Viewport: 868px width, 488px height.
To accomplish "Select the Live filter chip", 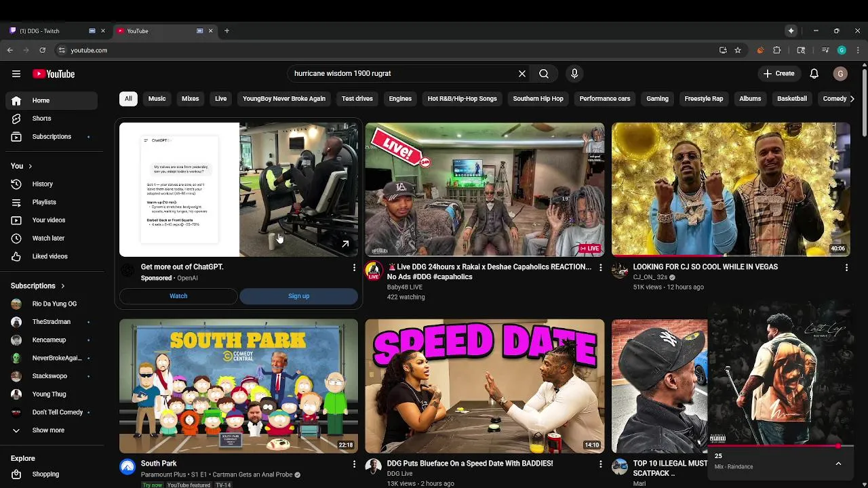I will point(221,99).
